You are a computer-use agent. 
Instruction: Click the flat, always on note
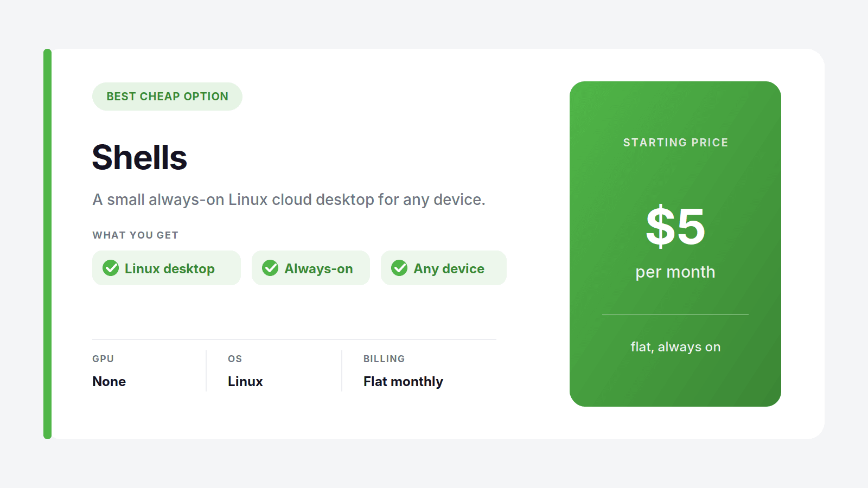pyautogui.click(x=675, y=347)
